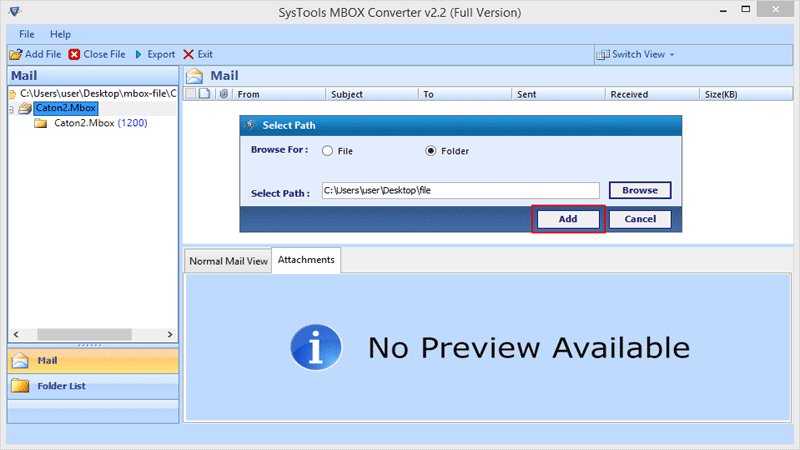Click the red Close File icon
The height and width of the screenshot is (450, 800).
tap(74, 54)
